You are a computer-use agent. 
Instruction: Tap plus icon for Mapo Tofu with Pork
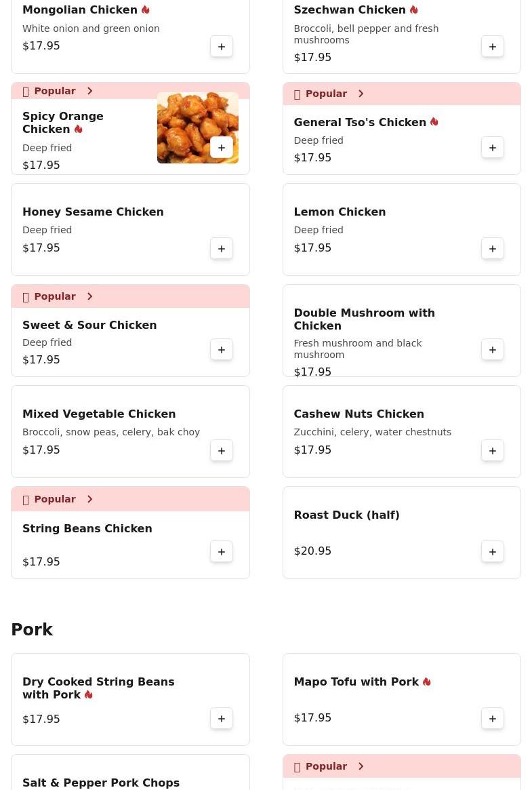(x=493, y=719)
